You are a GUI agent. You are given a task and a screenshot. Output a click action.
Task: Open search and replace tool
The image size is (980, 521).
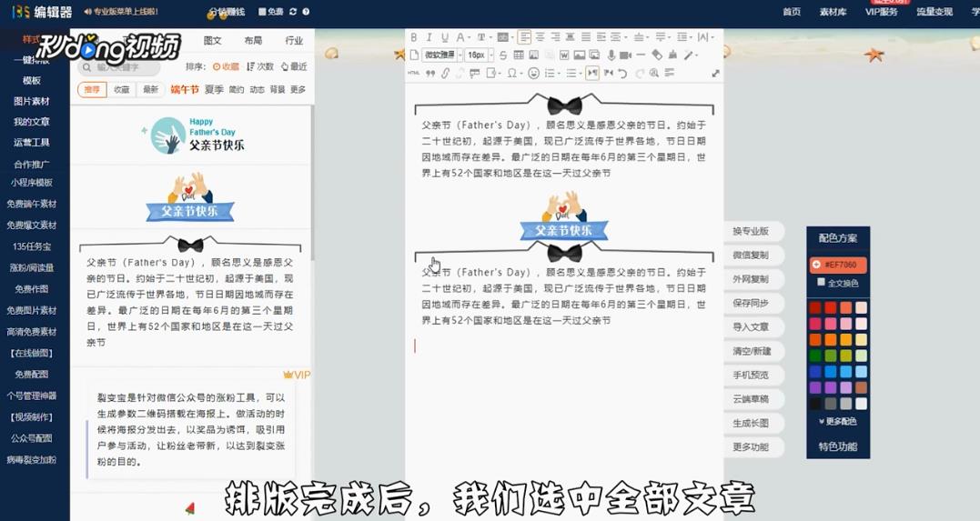click(653, 73)
